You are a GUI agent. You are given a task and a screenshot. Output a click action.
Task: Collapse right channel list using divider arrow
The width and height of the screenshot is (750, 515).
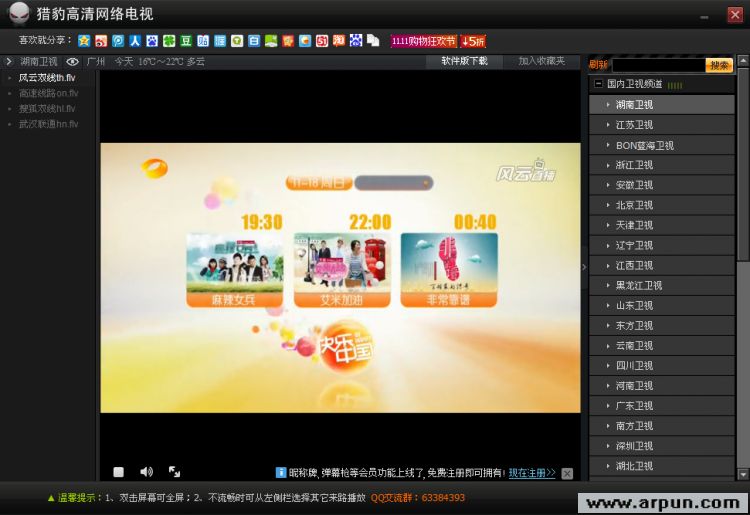[585, 267]
